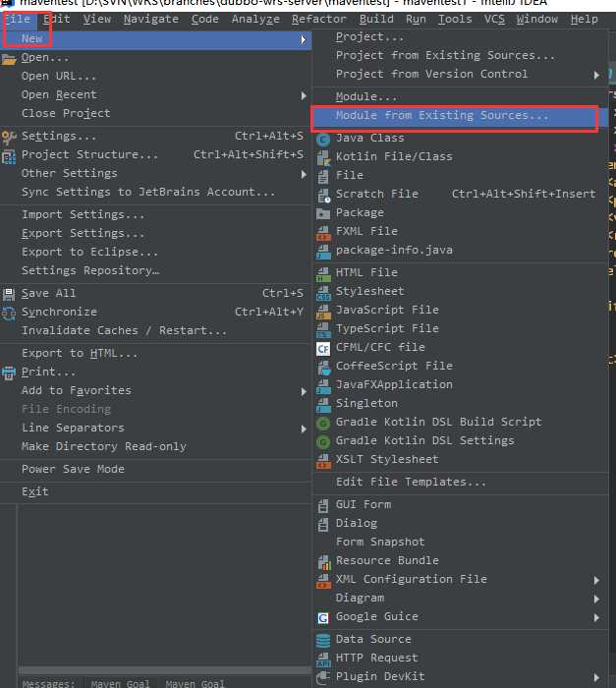The width and height of the screenshot is (616, 688).
Task: Open the VCS menu
Action: click(494, 19)
